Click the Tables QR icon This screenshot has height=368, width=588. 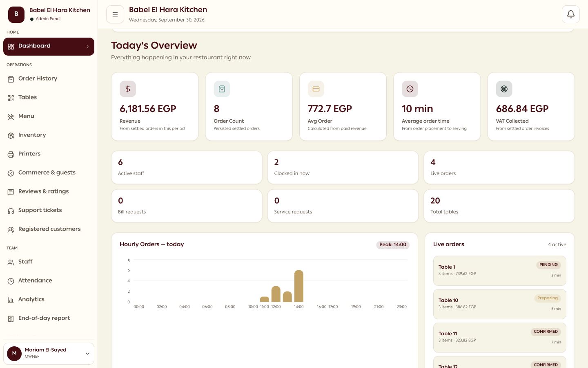11,98
